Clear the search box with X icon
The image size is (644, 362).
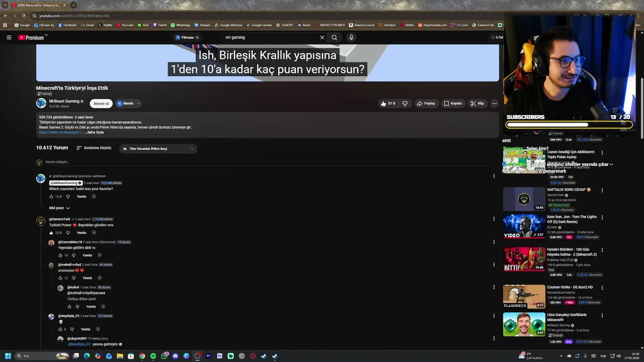322,37
